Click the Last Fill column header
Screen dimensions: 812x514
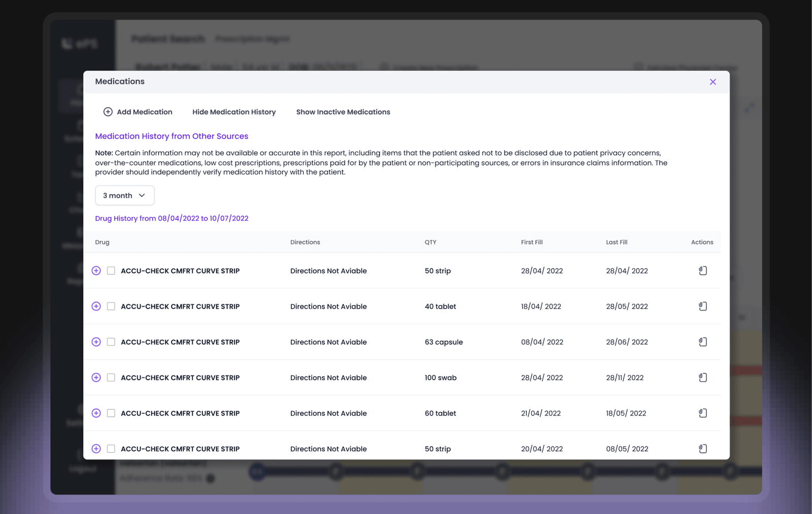click(617, 242)
